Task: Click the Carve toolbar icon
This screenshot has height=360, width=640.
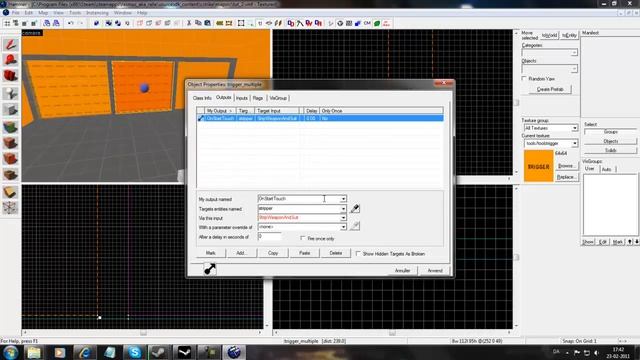Action: tap(96, 23)
